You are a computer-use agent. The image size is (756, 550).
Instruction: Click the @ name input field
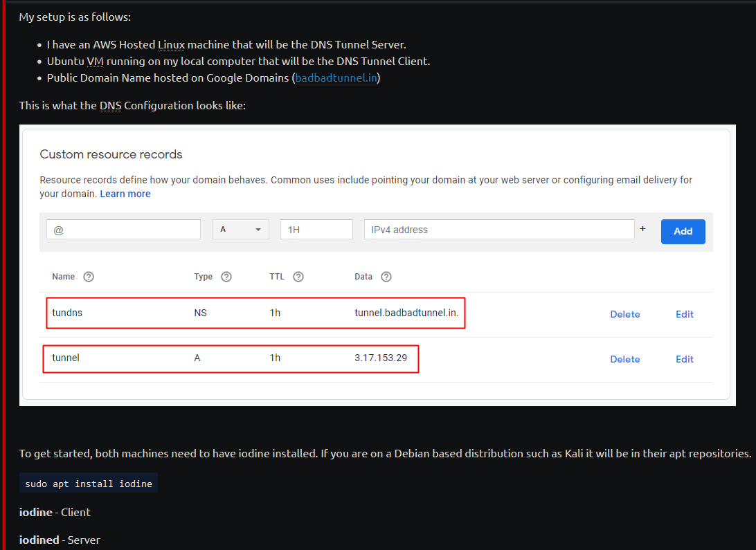[x=123, y=230]
